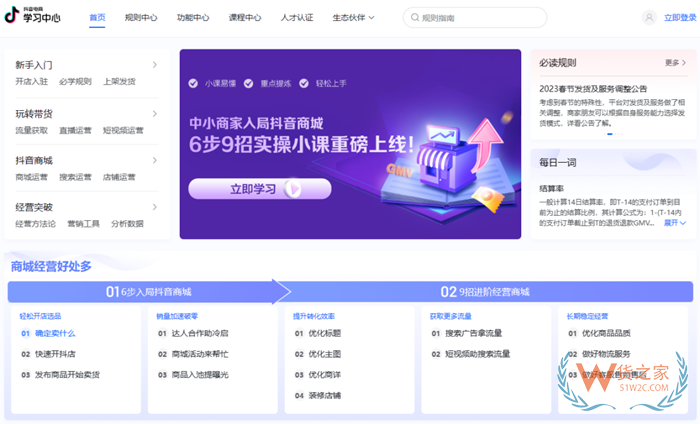The image size is (700, 424).
Task: Open 优化商详 lesson
Action: pyautogui.click(x=325, y=375)
